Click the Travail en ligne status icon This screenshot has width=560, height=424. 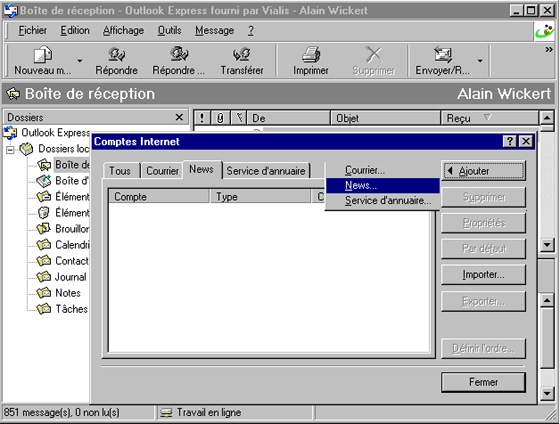click(x=166, y=413)
